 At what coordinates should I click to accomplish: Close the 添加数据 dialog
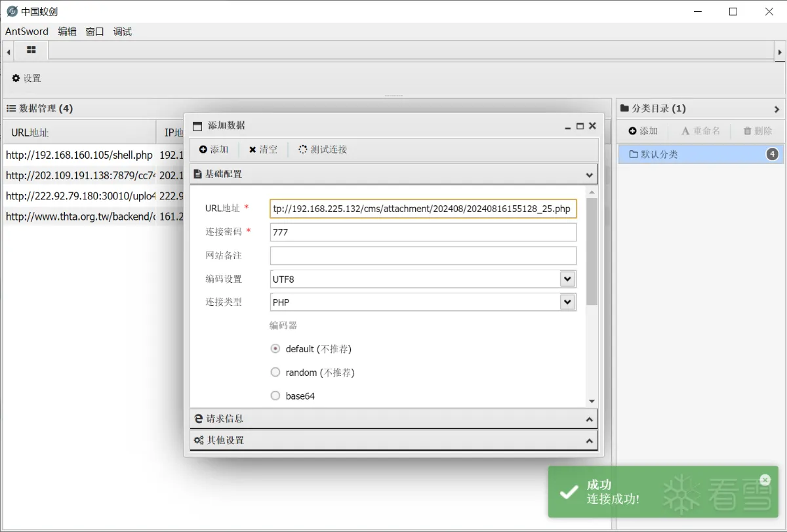(592, 126)
